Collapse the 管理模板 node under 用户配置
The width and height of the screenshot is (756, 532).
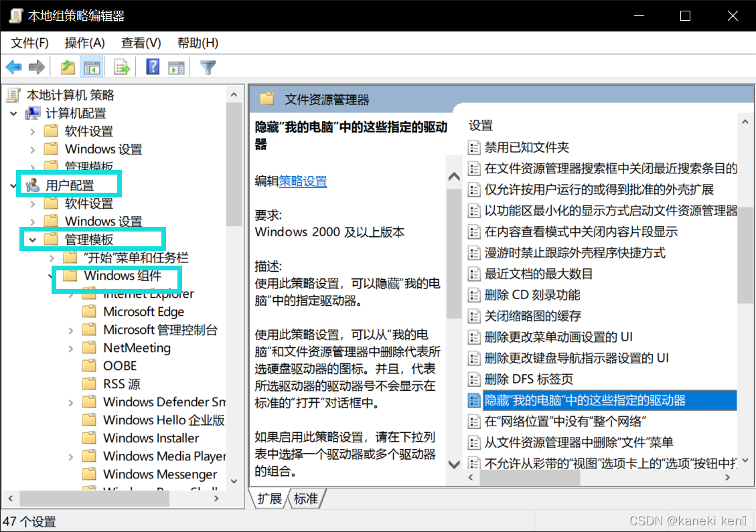(x=32, y=240)
